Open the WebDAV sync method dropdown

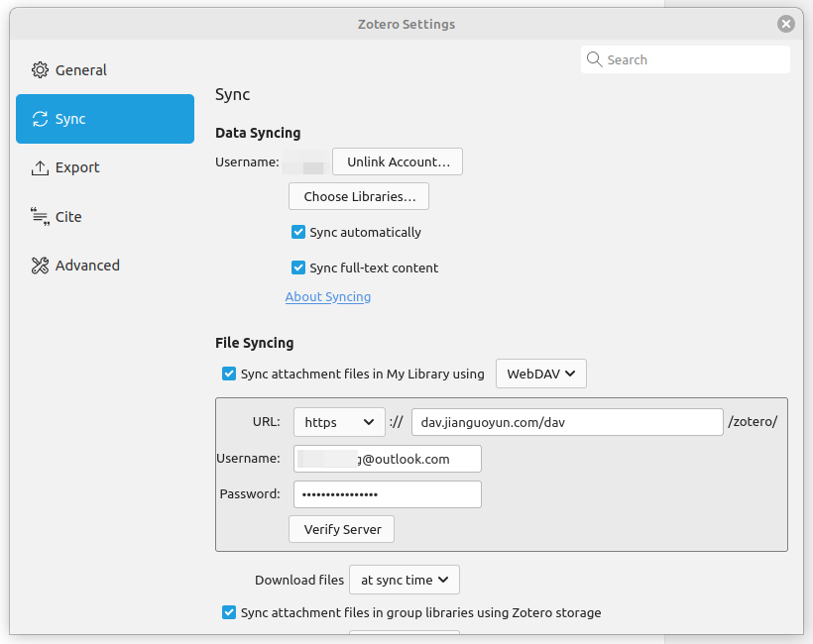pyautogui.click(x=541, y=374)
